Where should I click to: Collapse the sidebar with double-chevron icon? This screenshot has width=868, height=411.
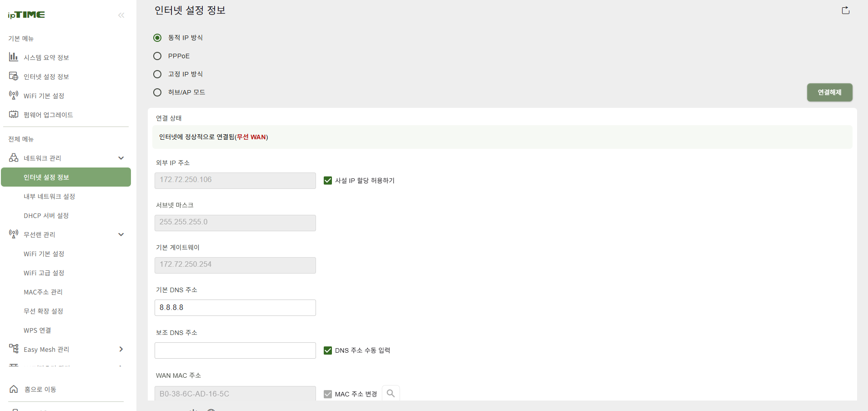(121, 15)
